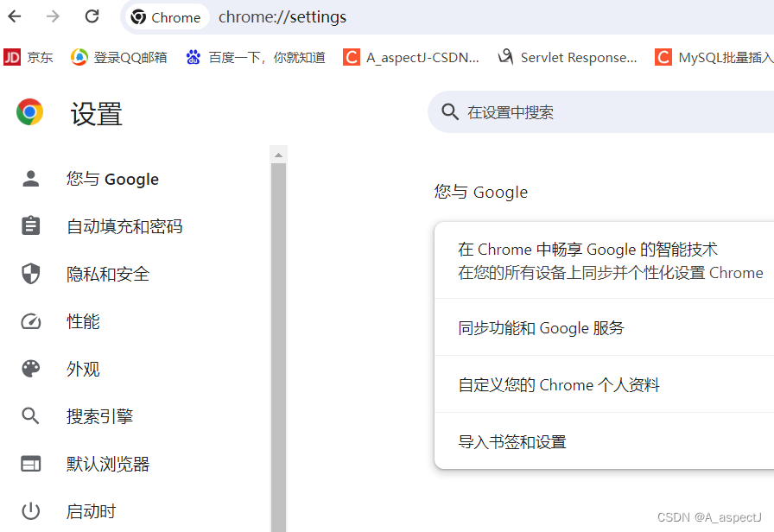The width and height of the screenshot is (774, 532).
Task: Click the Servlet Response bookmark favicon
Action: coord(505,57)
